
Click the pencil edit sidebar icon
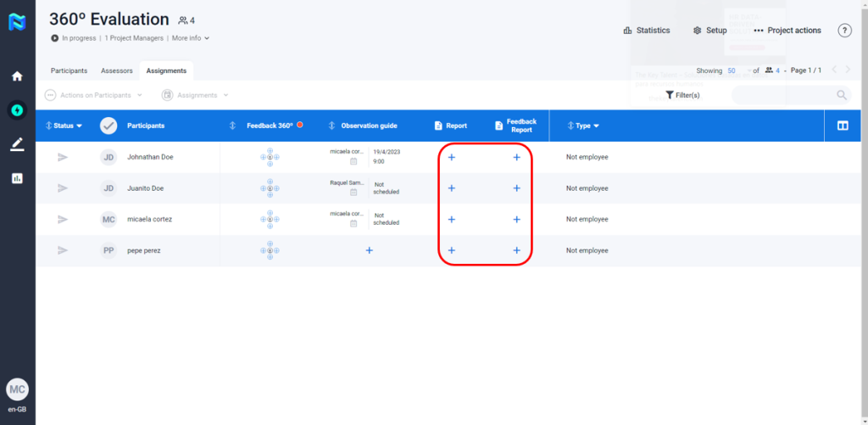tap(17, 144)
